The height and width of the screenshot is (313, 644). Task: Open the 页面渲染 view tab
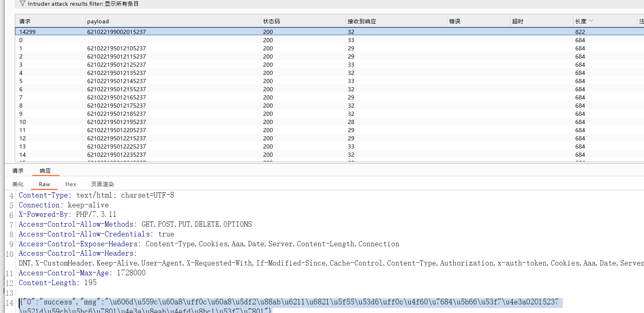pos(102,184)
